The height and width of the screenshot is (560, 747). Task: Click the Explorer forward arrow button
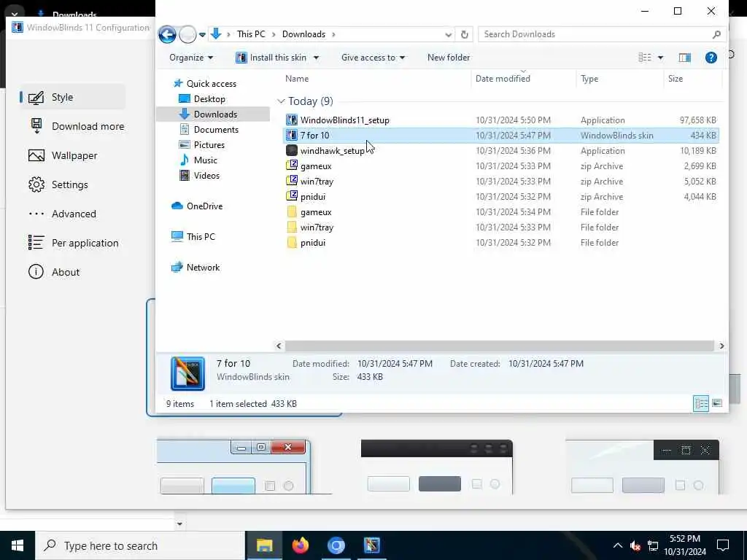click(x=187, y=34)
